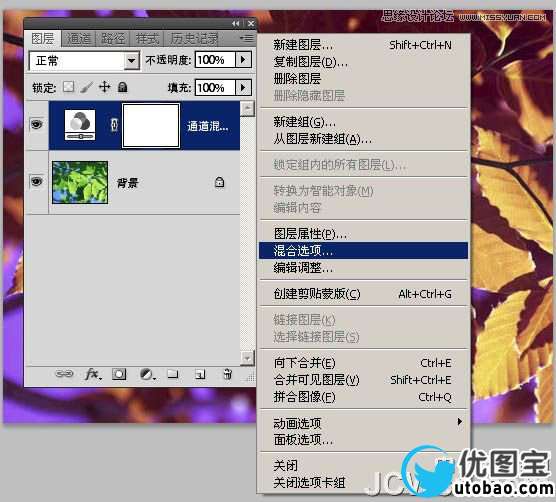Open the 正常 blend mode dropdown
This screenshot has height=502, width=556.
point(84,61)
